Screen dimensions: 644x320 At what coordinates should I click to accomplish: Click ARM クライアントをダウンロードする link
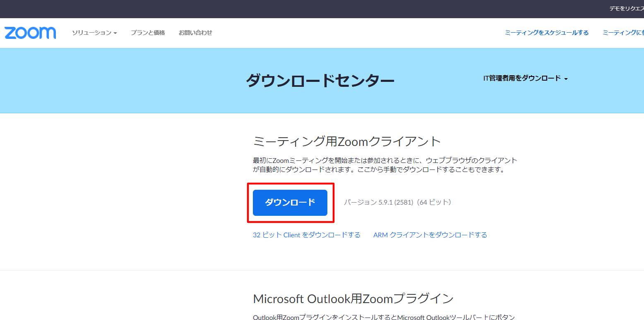430,235
